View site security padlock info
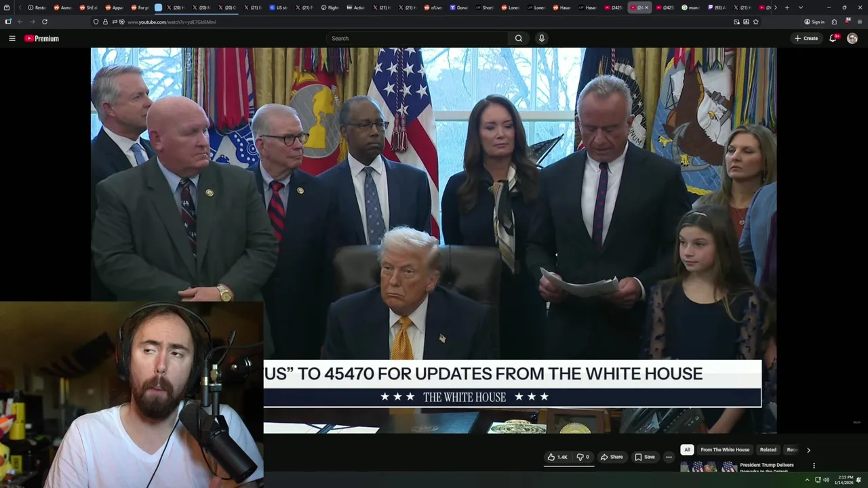 (105, 22)
